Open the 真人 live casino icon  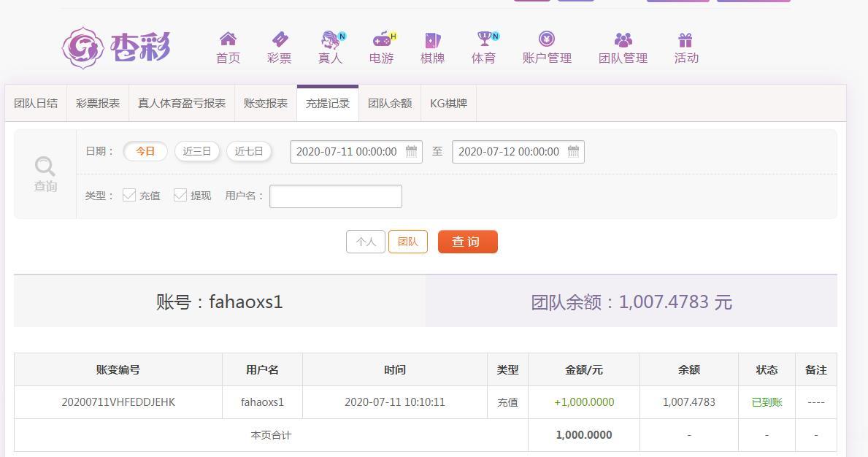coord(331,39)
